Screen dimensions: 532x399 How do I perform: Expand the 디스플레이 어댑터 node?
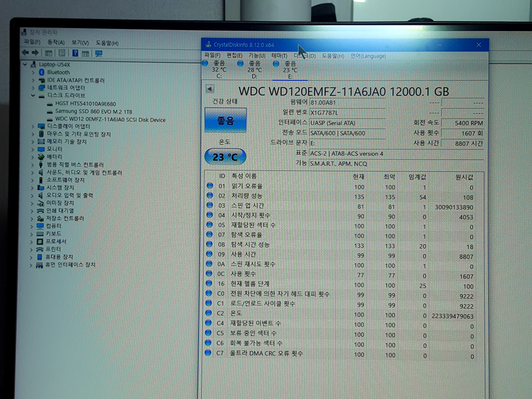[33, 126]
